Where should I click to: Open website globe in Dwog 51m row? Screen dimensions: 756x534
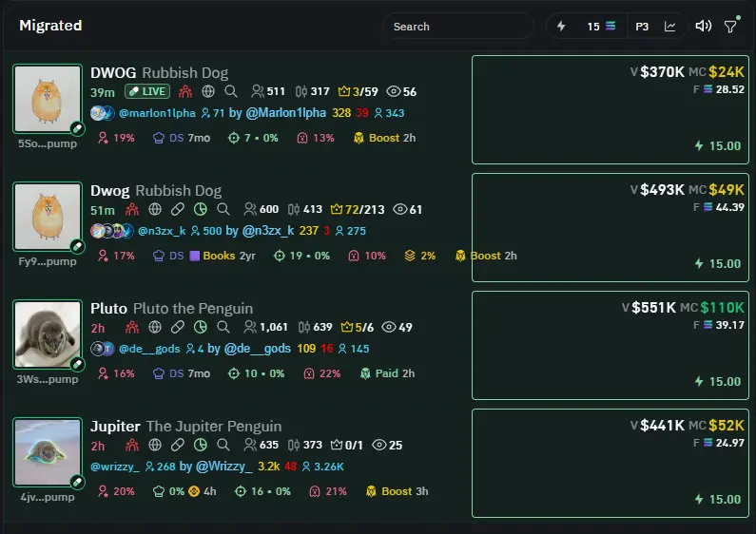pyautogui.click(x=155, y=209)
